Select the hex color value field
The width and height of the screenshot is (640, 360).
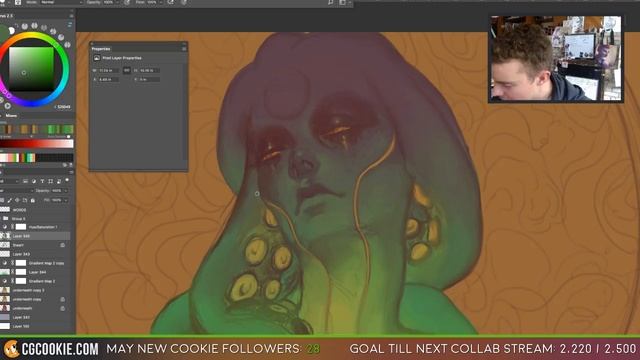(64, 107)
